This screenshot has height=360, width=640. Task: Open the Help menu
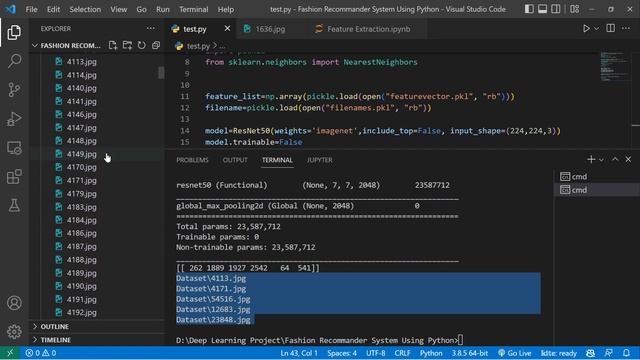[225, 9]
